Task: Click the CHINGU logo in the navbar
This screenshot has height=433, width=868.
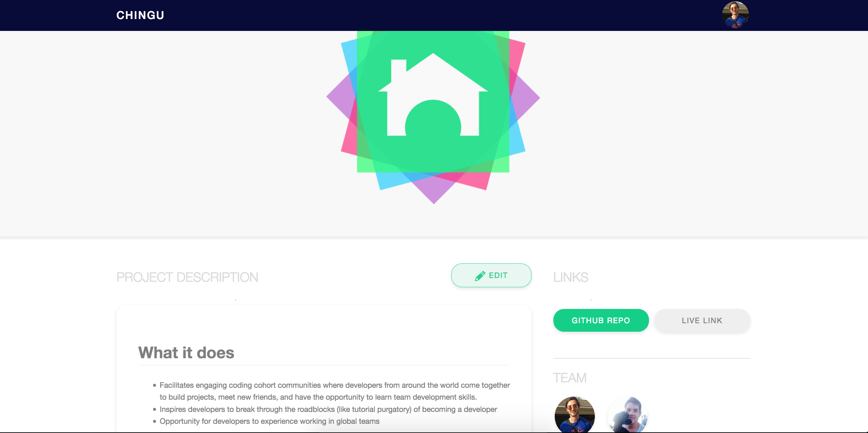Action: (x=140, y=15)
